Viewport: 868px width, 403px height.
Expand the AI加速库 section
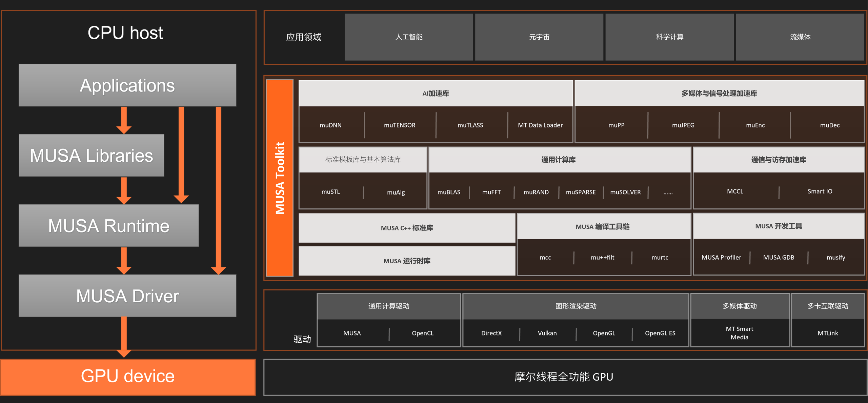(x=436, y=93)
